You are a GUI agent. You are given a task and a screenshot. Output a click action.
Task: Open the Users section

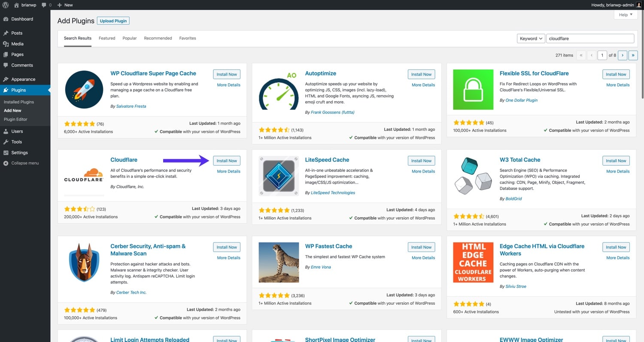pos(17,131)
